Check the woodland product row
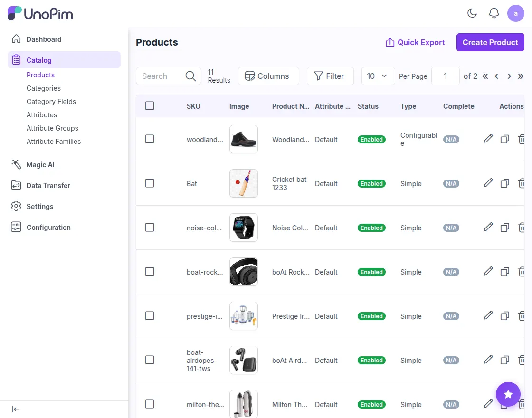The width and height of the screenshot is (532, 418). coord(150,139)
